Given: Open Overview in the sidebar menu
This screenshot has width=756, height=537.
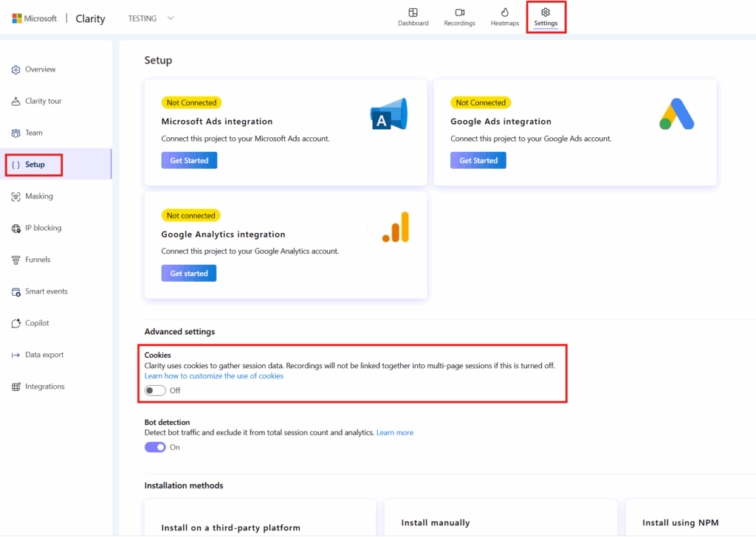Looking at the screenshot, I should point(40,69).
